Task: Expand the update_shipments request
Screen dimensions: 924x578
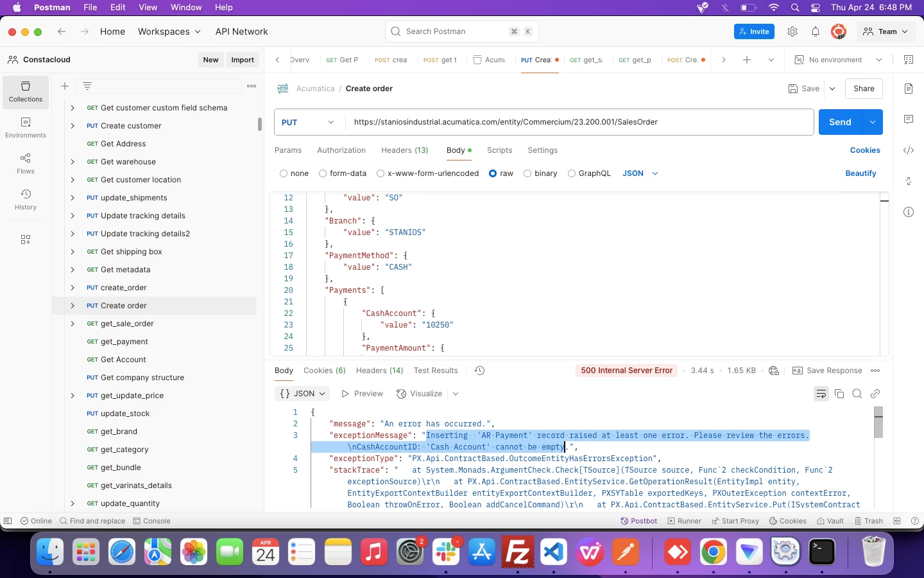Action: coord(73,198)
